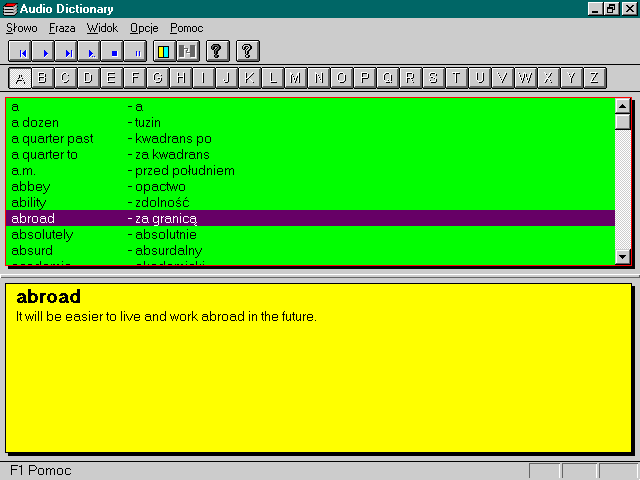Select letter M in the alphabet bar
Image resolution: width=640 pixels, height=480 pixels.
[295, 78]
